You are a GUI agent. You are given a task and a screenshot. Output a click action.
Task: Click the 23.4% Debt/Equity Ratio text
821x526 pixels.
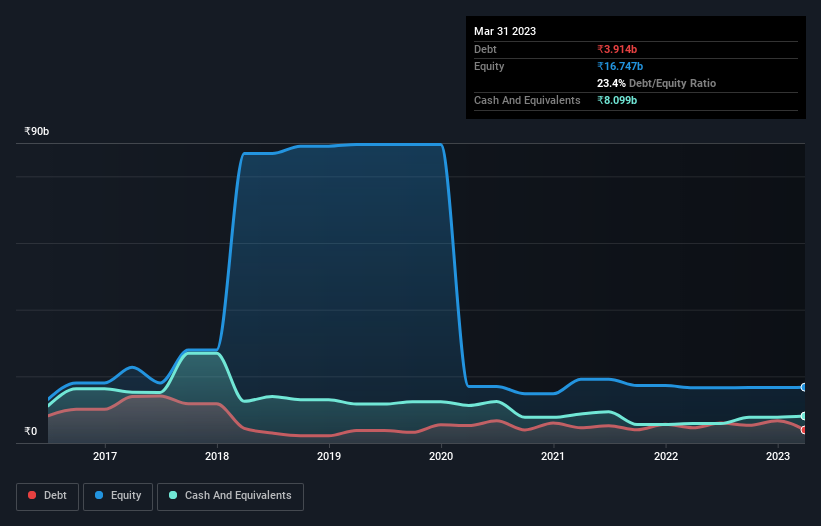[656, 83]
